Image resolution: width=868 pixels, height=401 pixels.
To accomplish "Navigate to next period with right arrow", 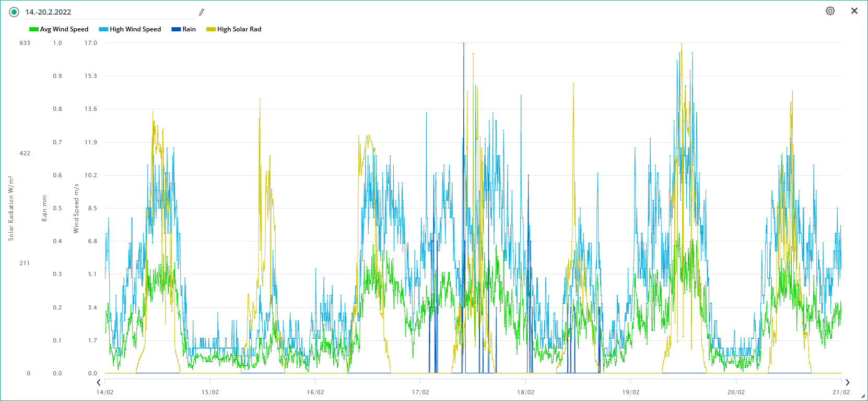I will click(x=847, y=383).
